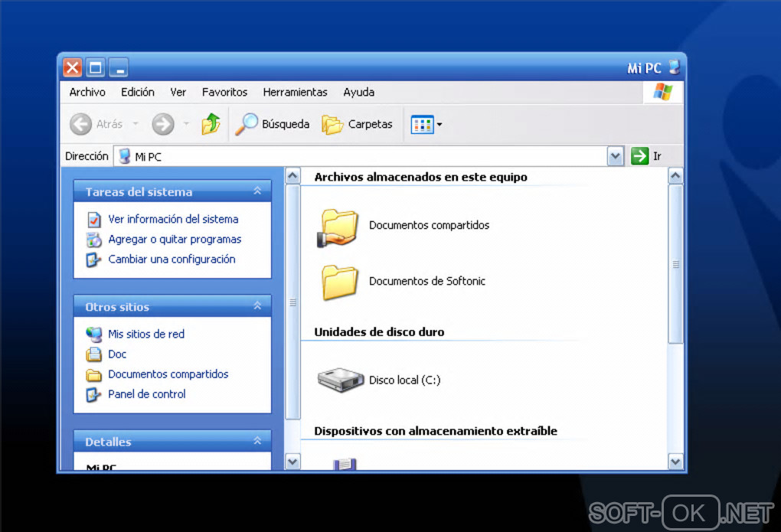Select the Documentos de Softonic folder icon

click(x=340, y=282)
